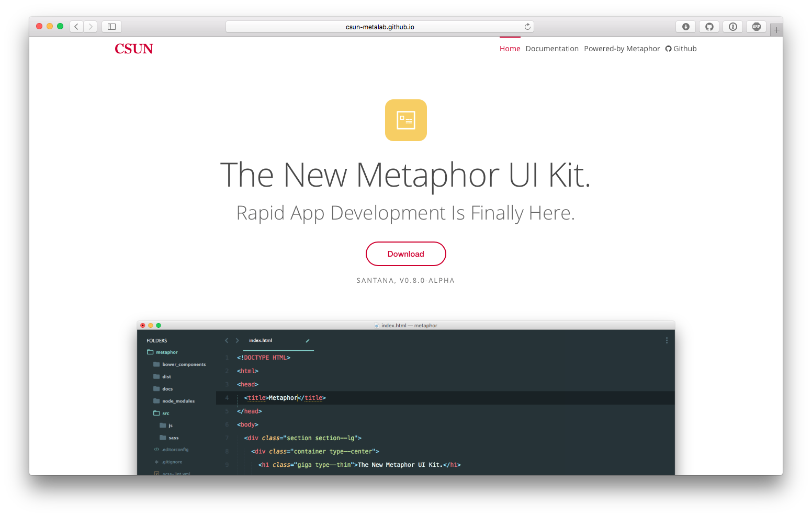Go forward with the browser forward arrow
Viewport: 812px width, 517px height.
90,27
